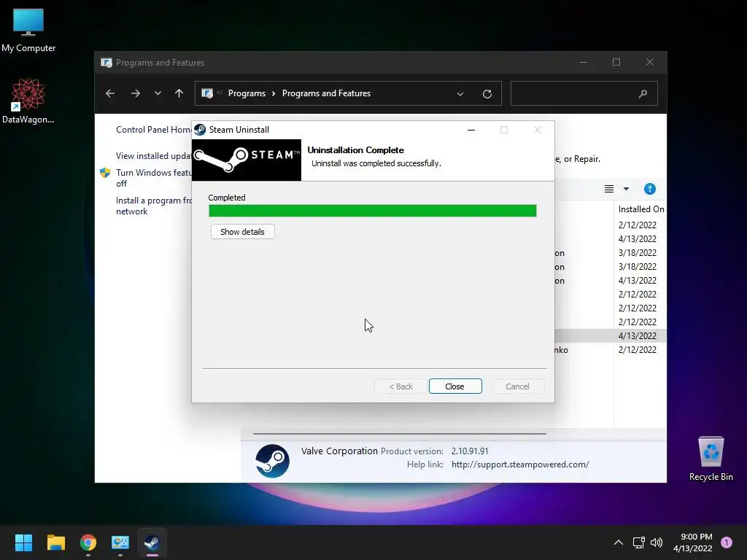The height and width of the screenshot is (560, 747).
Task: Open View installed updates link
Action: coord(153,156)
